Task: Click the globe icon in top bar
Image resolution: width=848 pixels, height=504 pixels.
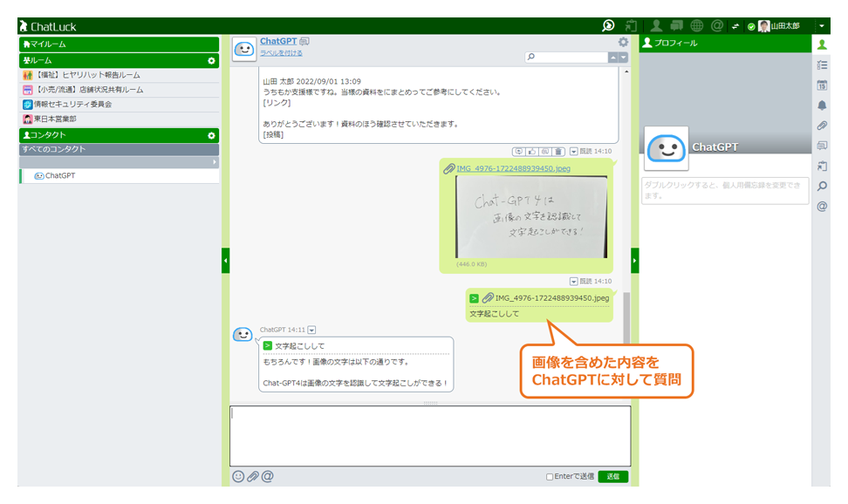Action: point(697,25)
